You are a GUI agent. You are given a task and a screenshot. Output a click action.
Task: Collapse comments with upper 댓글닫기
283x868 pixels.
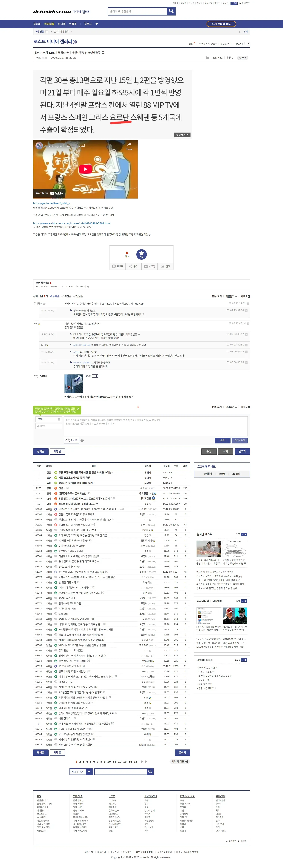(x=231, y=296)
